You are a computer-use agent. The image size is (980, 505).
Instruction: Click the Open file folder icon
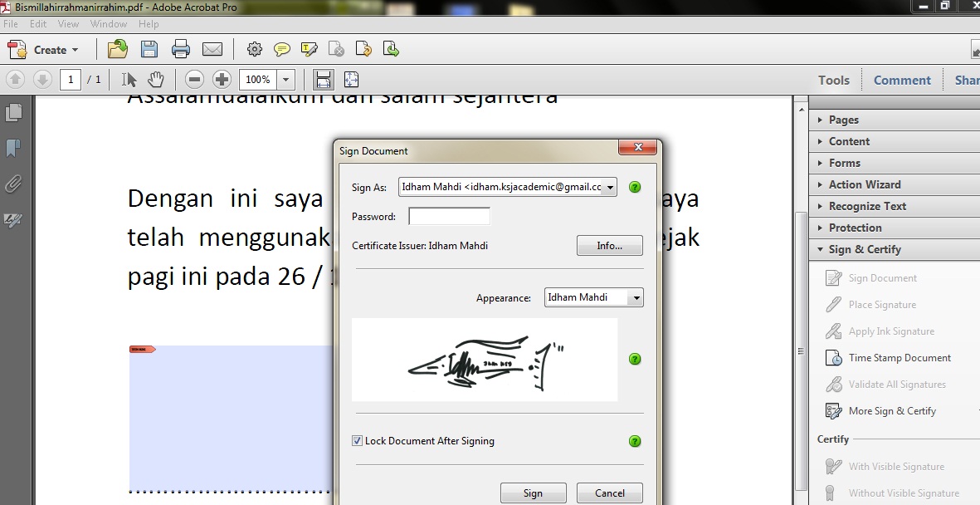pyautogui.click(x=118, y=49)
